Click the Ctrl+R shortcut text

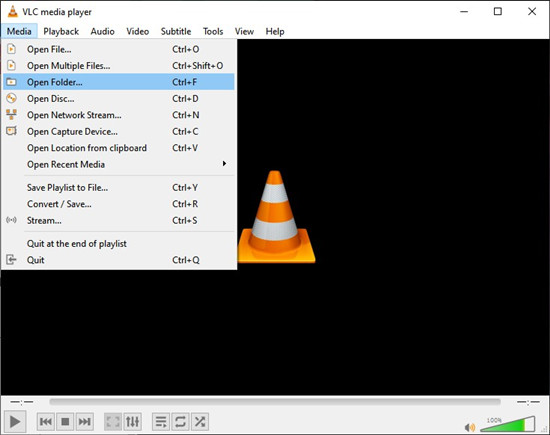pos(185,204)
